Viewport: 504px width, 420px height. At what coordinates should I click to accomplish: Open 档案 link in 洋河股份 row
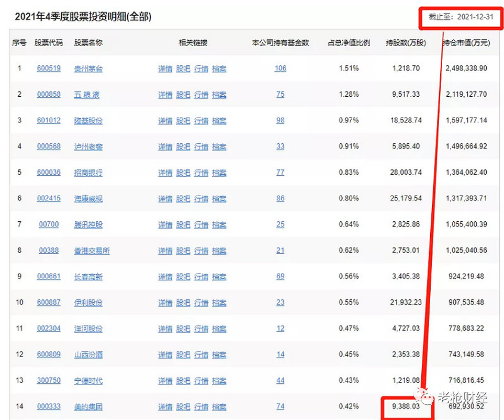(x=219, y=329)
